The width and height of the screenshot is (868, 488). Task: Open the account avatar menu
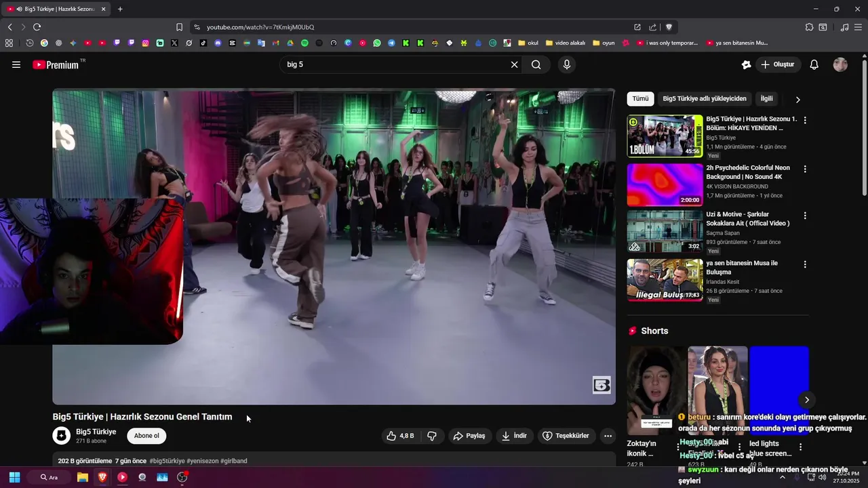[x=840, y=64]
